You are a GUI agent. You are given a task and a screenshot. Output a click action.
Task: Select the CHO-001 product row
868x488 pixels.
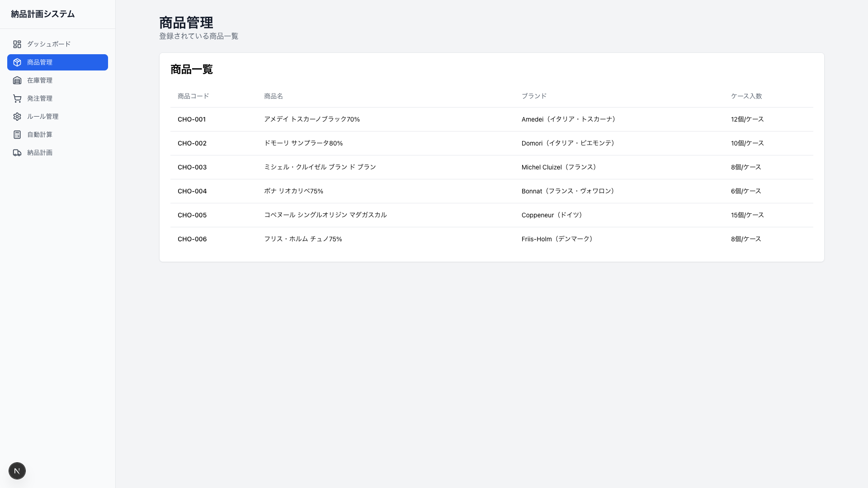click(x=192, y=119)
